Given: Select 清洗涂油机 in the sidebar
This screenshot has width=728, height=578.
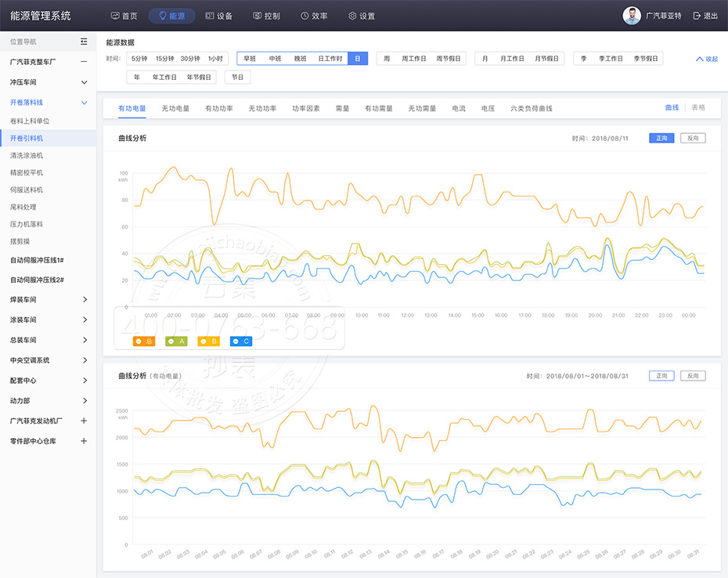Looking at the screenshot, I should 27,156.
